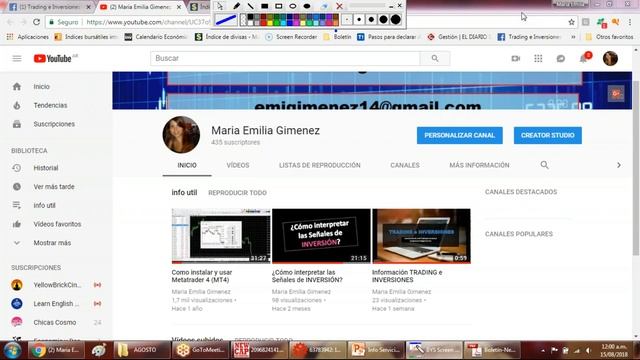640x360 pixels.
Task: Select the filled ellipse drawing tool
Action: [x=307, y=6]
